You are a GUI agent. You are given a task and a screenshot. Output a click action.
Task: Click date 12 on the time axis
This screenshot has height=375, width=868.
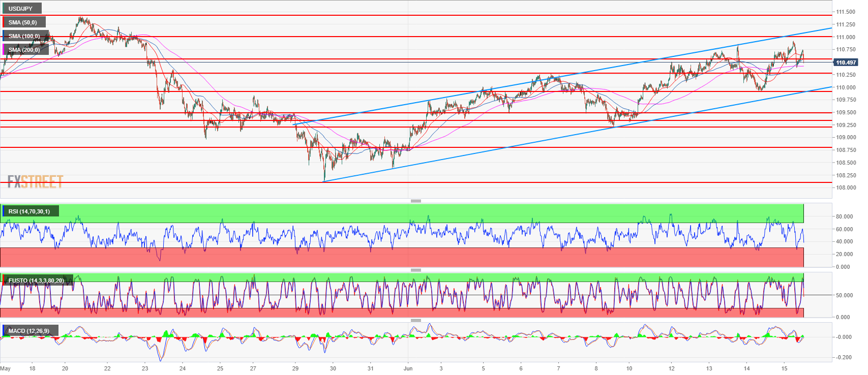click(672, 368)
